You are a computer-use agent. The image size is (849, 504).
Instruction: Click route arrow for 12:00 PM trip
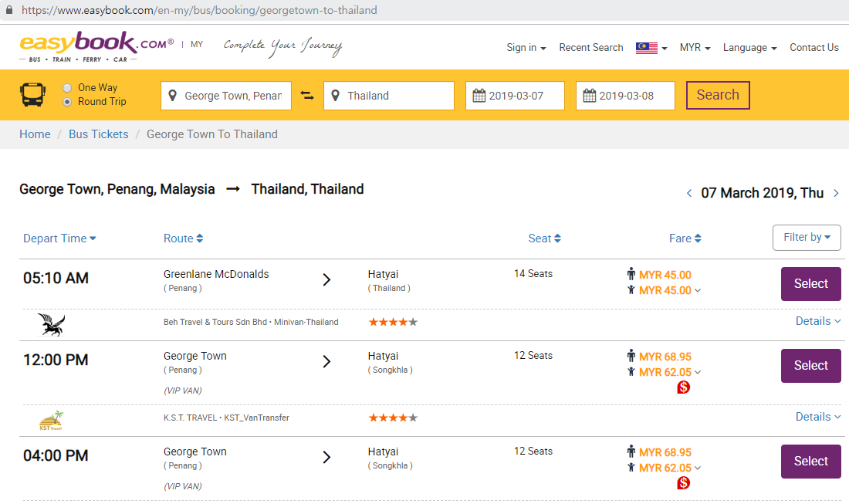coord(326,362)
